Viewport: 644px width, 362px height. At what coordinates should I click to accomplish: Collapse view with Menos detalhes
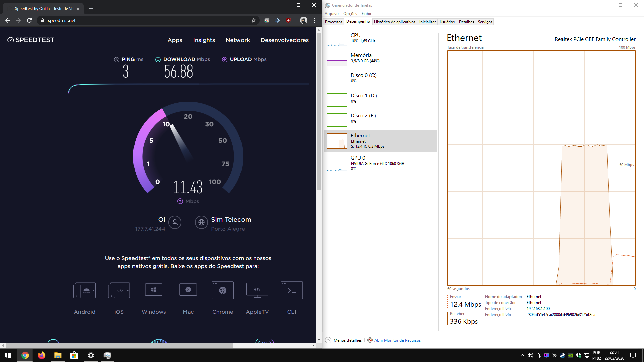343,340
